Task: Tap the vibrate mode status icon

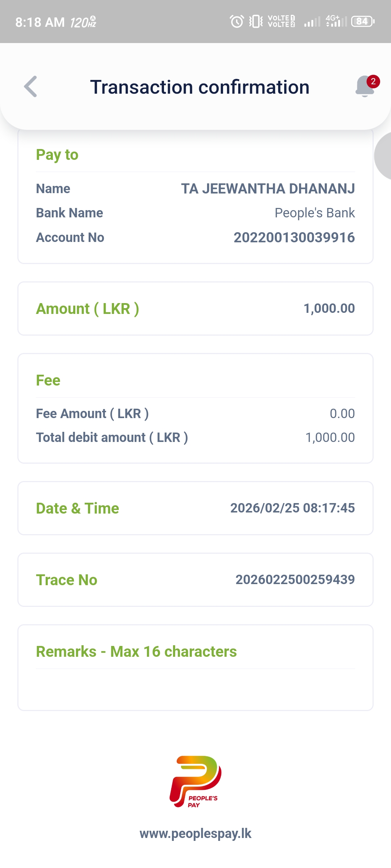Action: click(256, 21)
